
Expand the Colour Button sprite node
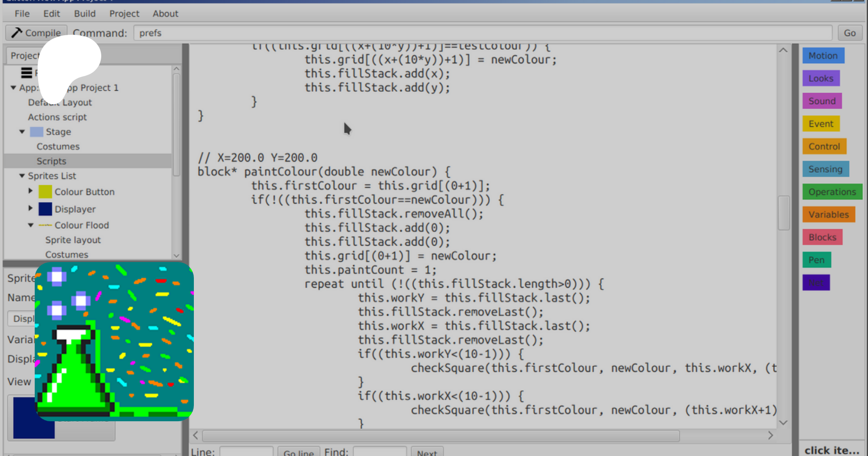[30, 191]
